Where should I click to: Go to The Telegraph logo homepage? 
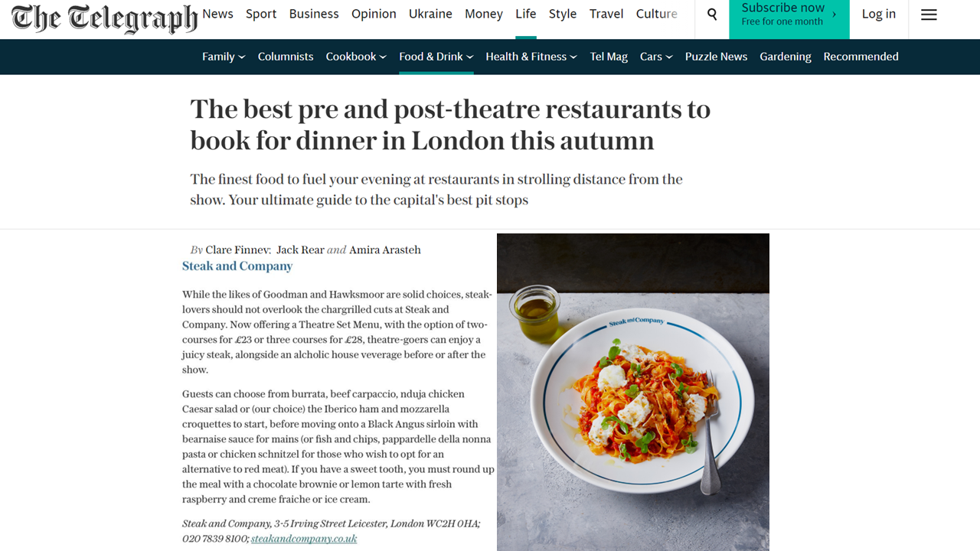point(104,18)
